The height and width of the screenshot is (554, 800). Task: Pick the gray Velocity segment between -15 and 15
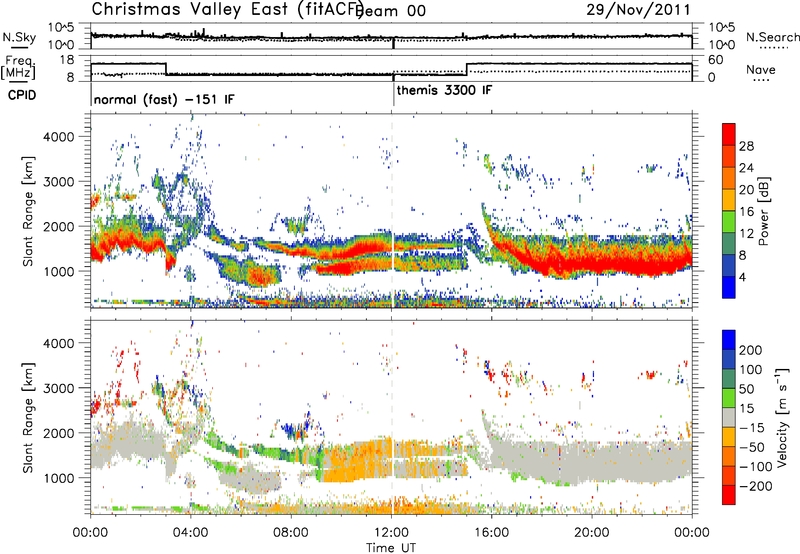pos(729,417)
